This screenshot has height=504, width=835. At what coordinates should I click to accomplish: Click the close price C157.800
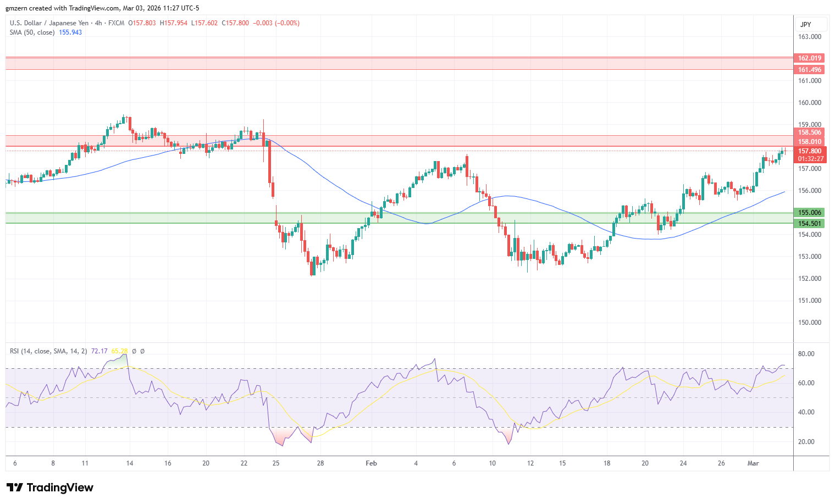[x=235, y=23]
